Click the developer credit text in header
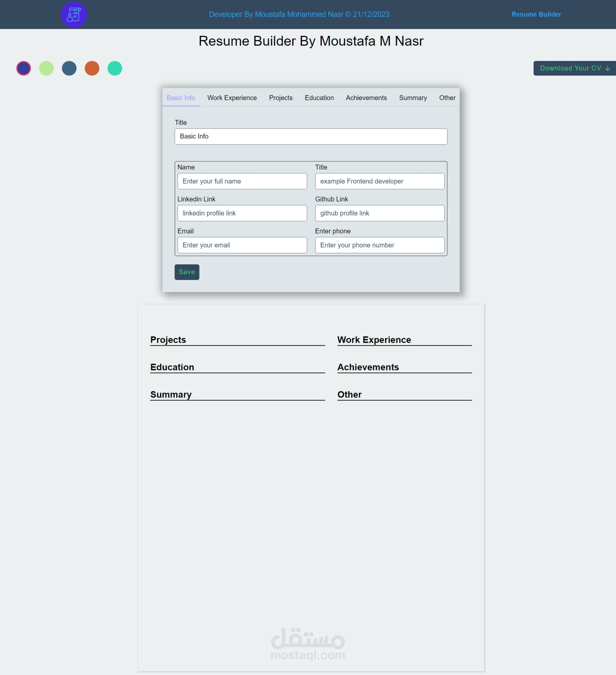 299,14
